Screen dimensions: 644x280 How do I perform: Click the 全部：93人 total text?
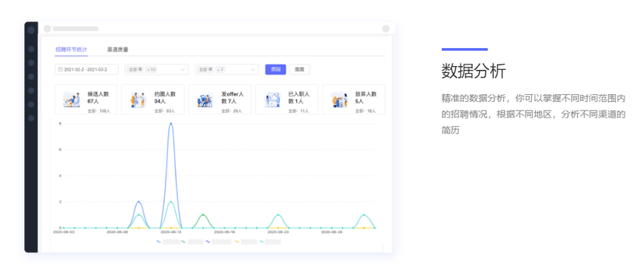pos(164,111)
